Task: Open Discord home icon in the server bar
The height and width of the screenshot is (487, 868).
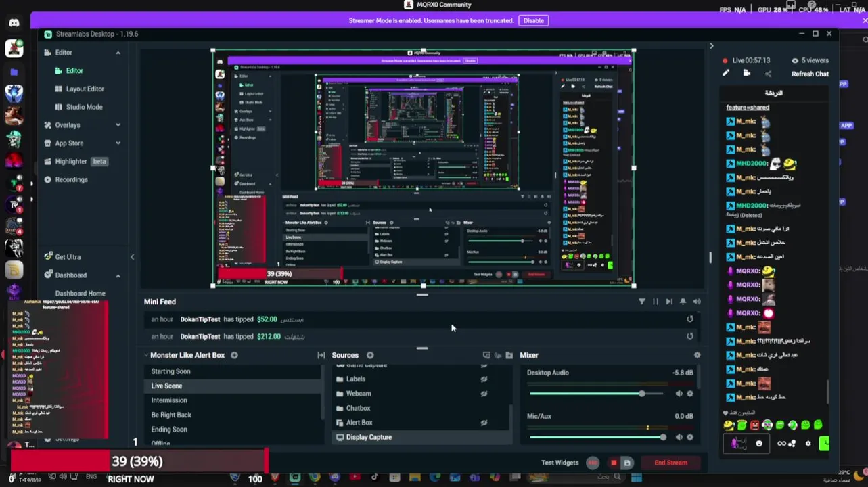Action: 14,23
